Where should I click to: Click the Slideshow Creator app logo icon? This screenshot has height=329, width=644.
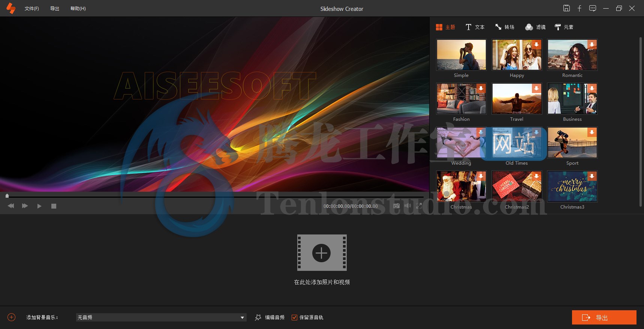point(11,8)
